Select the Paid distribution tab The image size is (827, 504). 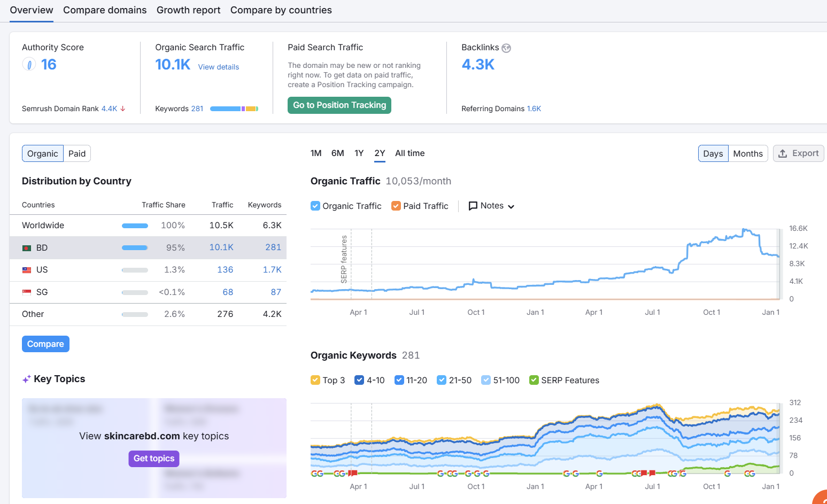(77, 153)
